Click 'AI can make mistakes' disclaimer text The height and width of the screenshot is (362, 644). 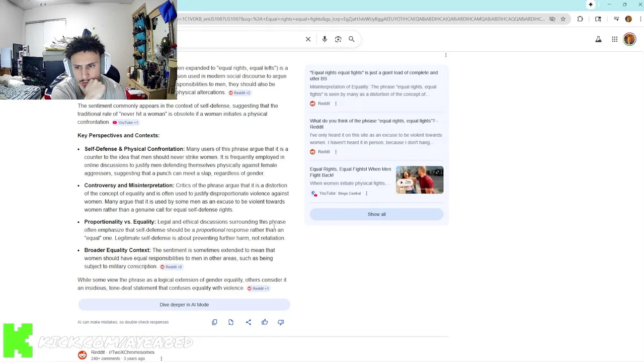pos(123,322)
